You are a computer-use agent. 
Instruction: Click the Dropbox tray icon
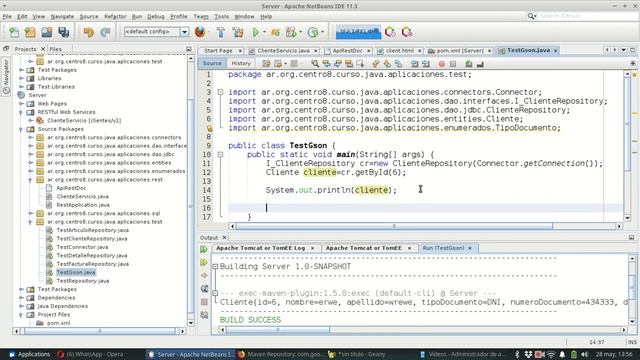528,354
